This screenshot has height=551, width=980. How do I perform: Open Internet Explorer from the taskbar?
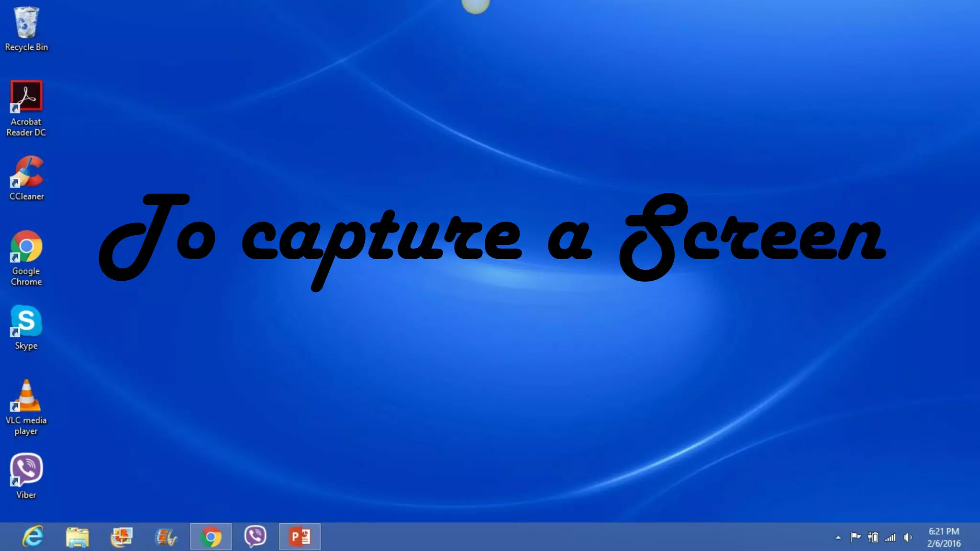tap(33, 537)
